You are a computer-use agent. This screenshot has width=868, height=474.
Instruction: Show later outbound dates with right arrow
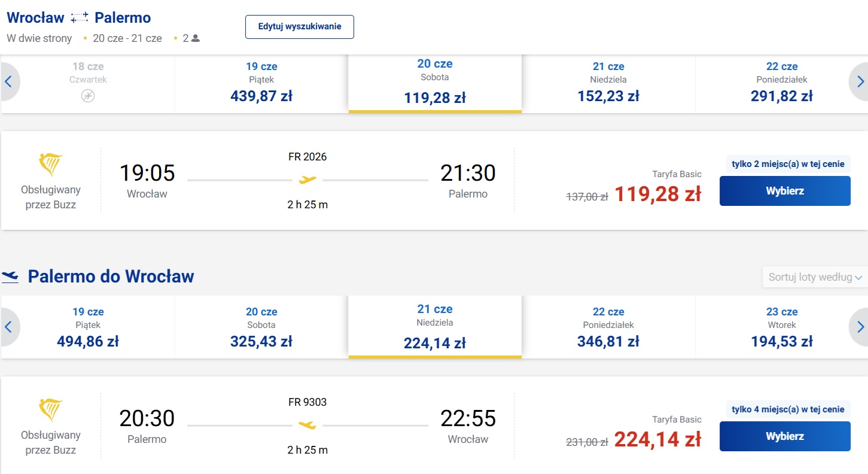[860, 81]
